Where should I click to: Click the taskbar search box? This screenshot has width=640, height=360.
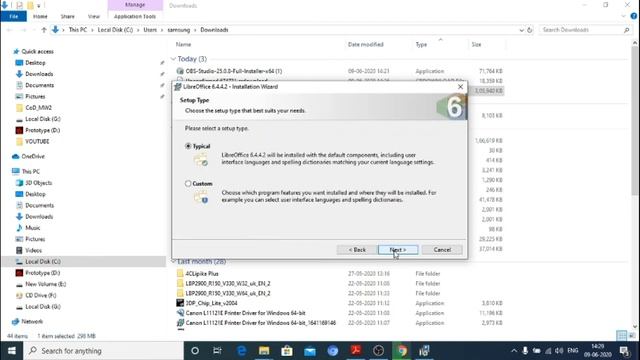point(104,351)
